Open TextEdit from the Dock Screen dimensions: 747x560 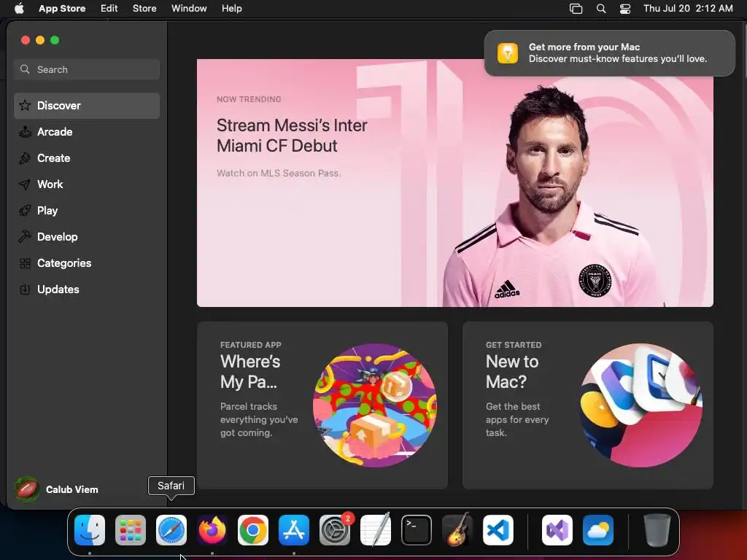click(376, 530)
